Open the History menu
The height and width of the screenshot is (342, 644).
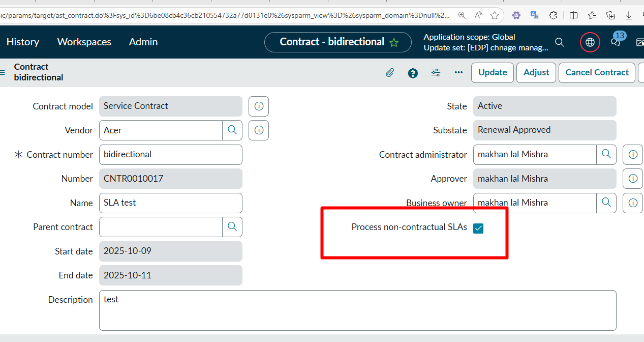pyautogui.click(x=23, y=42)
